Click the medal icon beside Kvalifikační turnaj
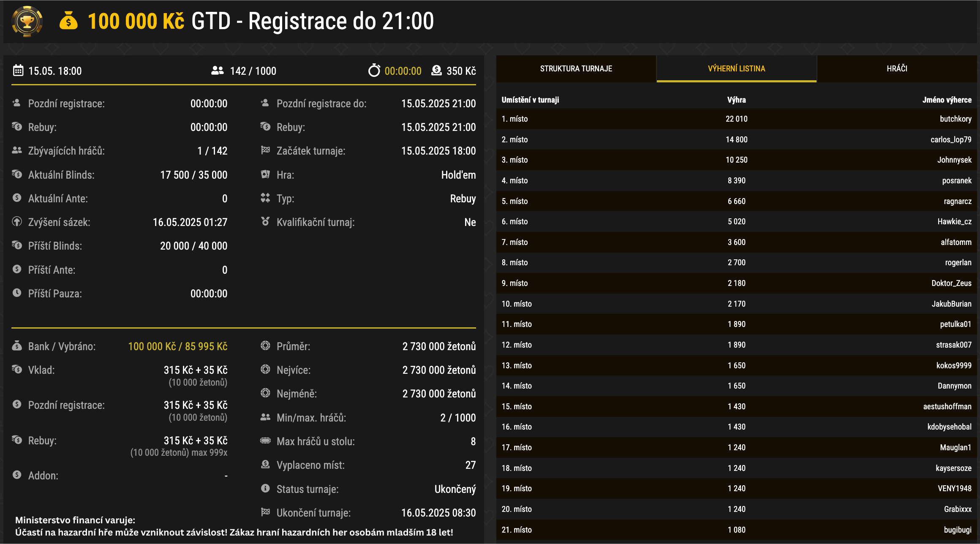Viewport: 980px width, 544px height. [x=265, y=222]
